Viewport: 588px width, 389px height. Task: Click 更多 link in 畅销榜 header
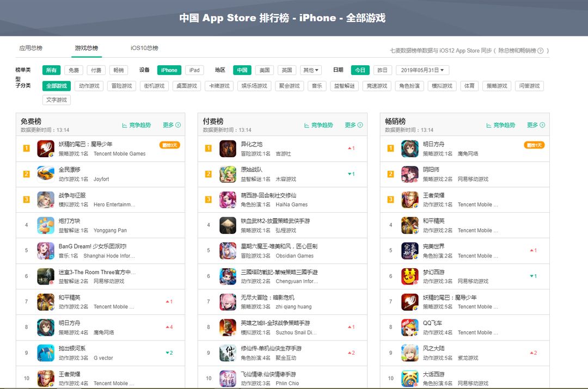point(536,125)
